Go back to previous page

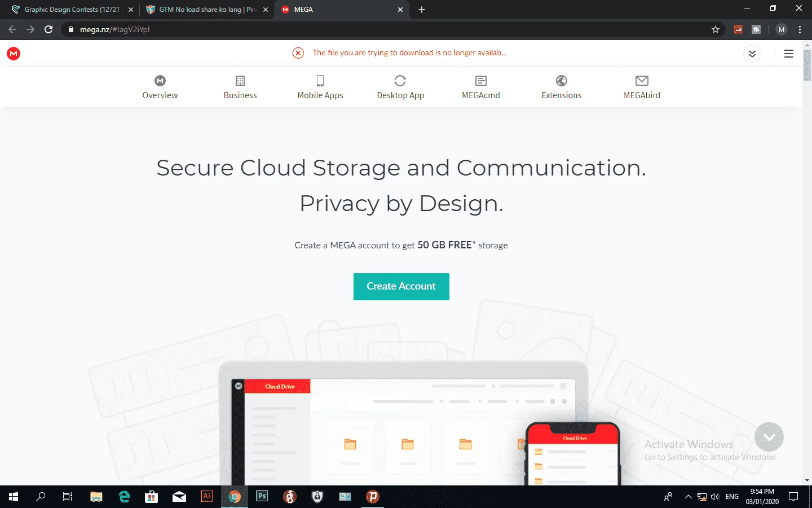point(12,29)
